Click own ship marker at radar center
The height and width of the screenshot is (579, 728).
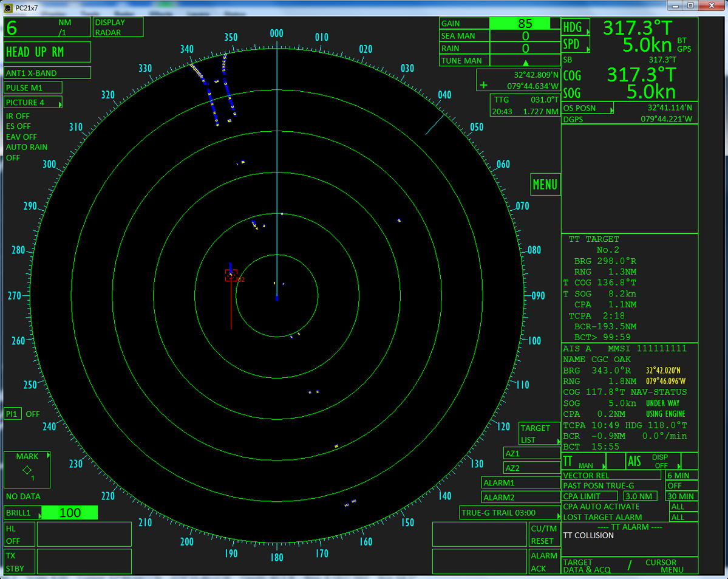pos(277,298)
